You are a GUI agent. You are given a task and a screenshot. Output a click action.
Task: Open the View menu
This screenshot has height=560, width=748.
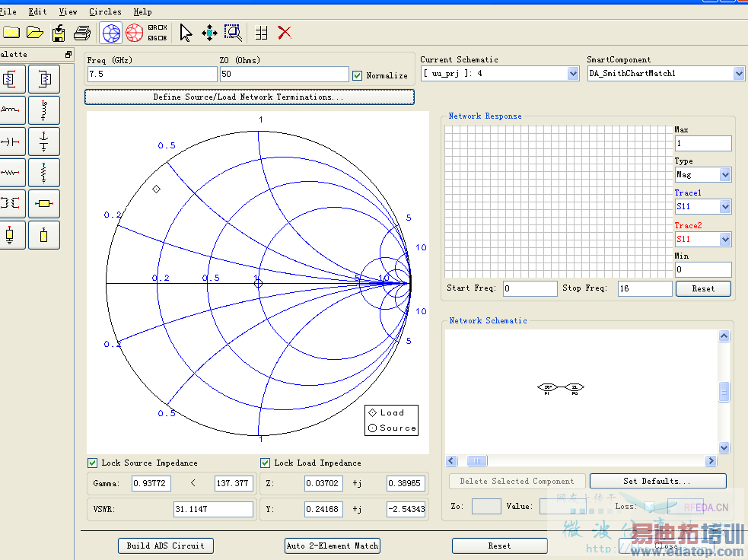[x=68, y=11]
